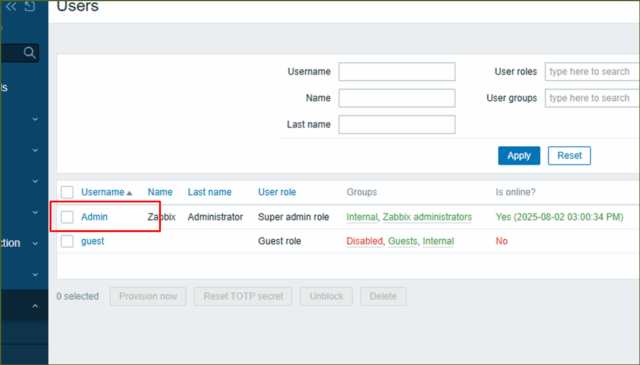The height and width of the screenshot is (365, 640).
Task: Click the Unblock button
Action: click(326, 296)
